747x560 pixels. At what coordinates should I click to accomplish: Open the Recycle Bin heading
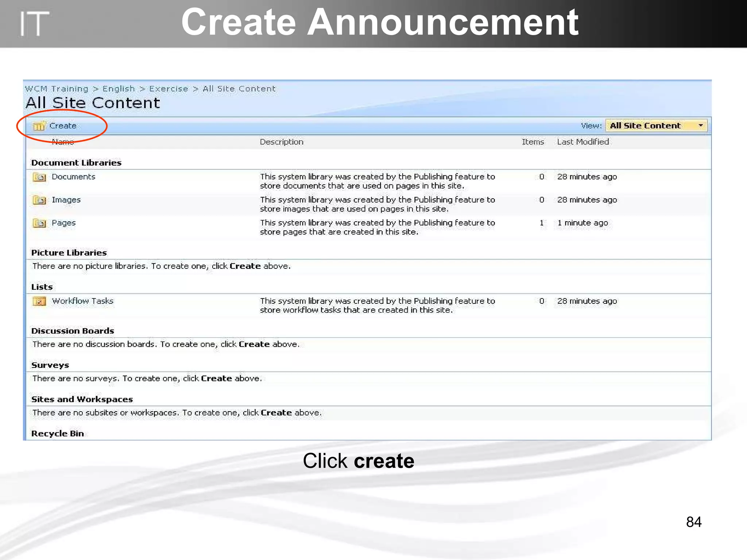click(58, 433)
